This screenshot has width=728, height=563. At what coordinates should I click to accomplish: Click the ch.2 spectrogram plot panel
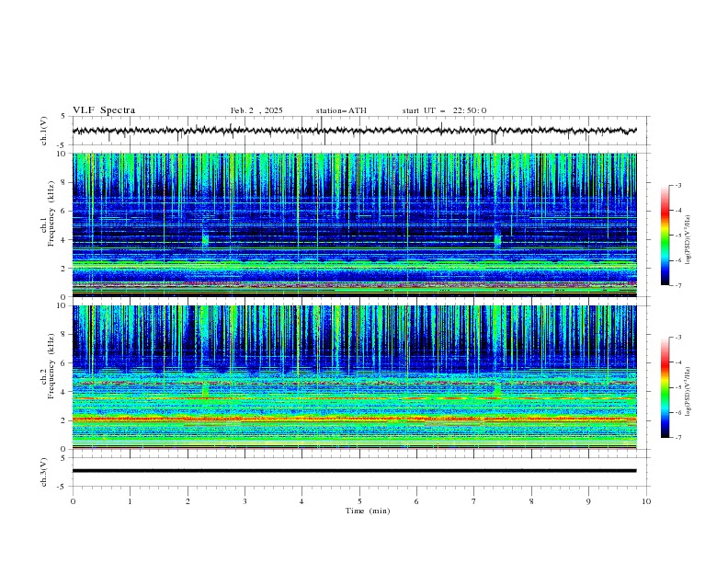354,377
